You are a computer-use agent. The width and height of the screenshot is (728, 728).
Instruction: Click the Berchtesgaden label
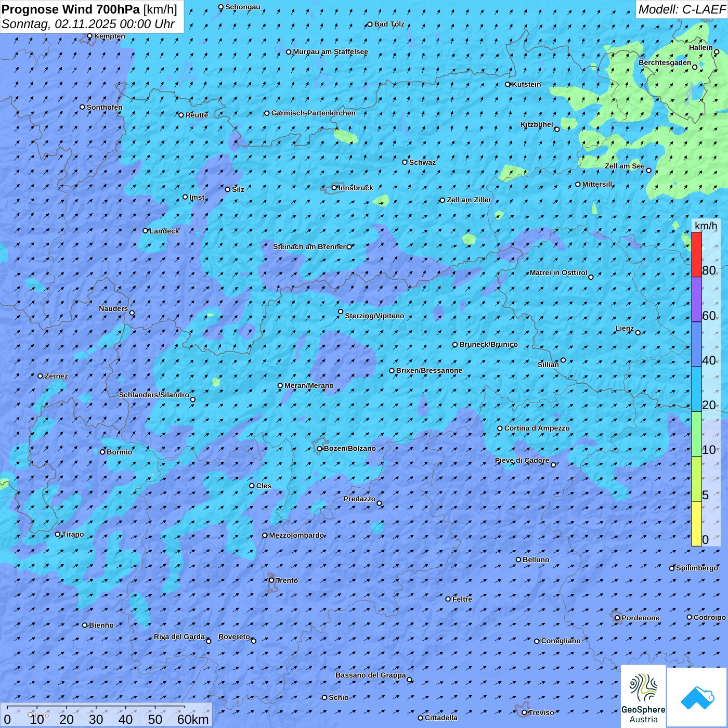click(665, 62)
